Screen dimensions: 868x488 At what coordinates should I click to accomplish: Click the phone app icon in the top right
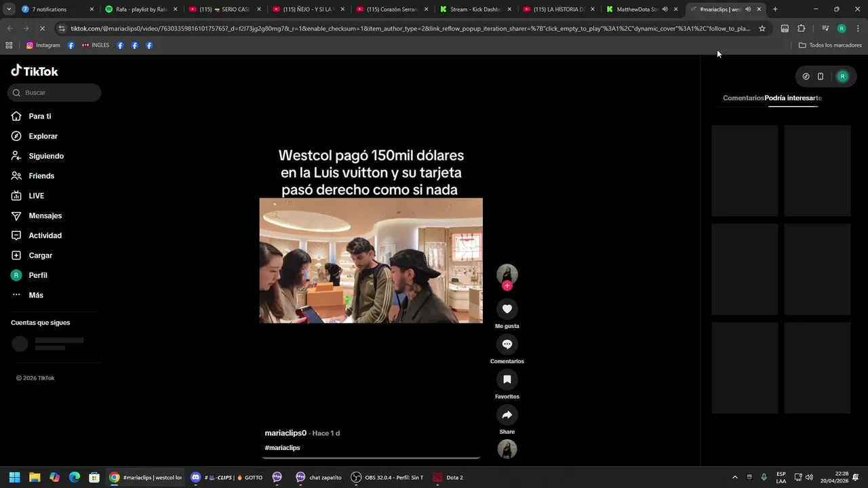820,77
